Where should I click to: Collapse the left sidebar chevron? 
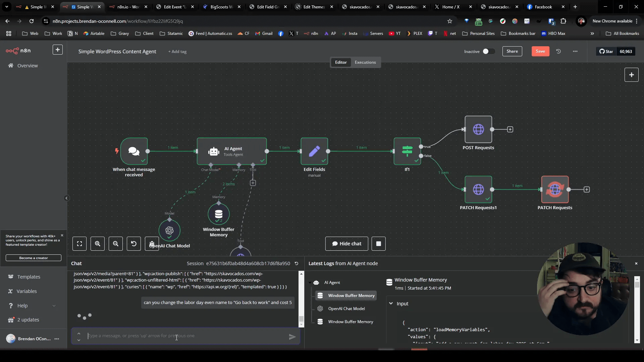point(66,198)
